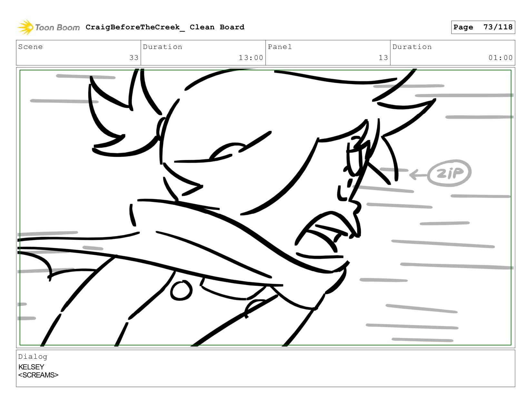The height and width of the screenshot is (411, 532).
Task: Click the circled 'zip' annotation
Action: tap(449, 173)
